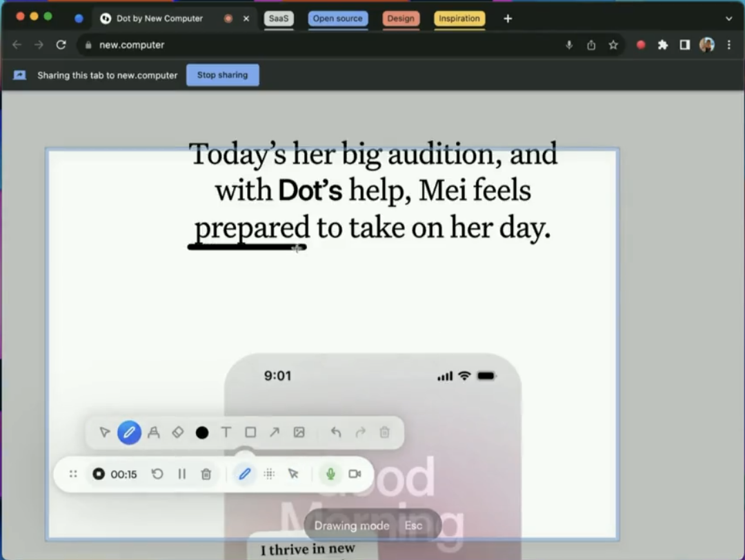Viewport: 745px width, 560px height.
Task: Undo the last drawing stroke
Action: tap(336, 432)
